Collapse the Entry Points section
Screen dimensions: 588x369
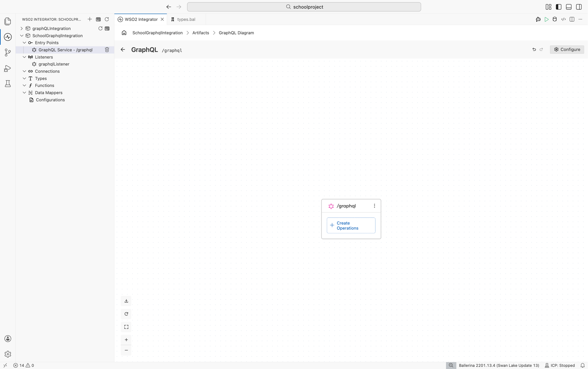tap(24, 43)
